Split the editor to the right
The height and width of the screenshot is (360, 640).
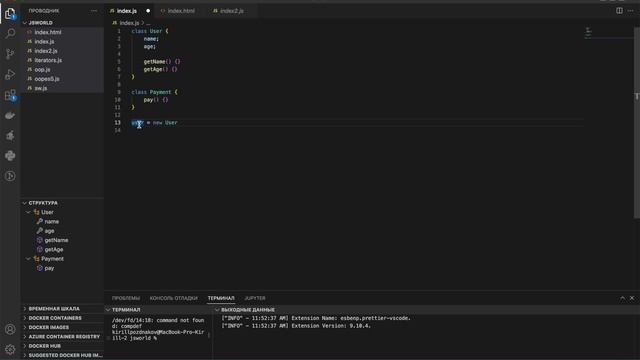(619, 11)
